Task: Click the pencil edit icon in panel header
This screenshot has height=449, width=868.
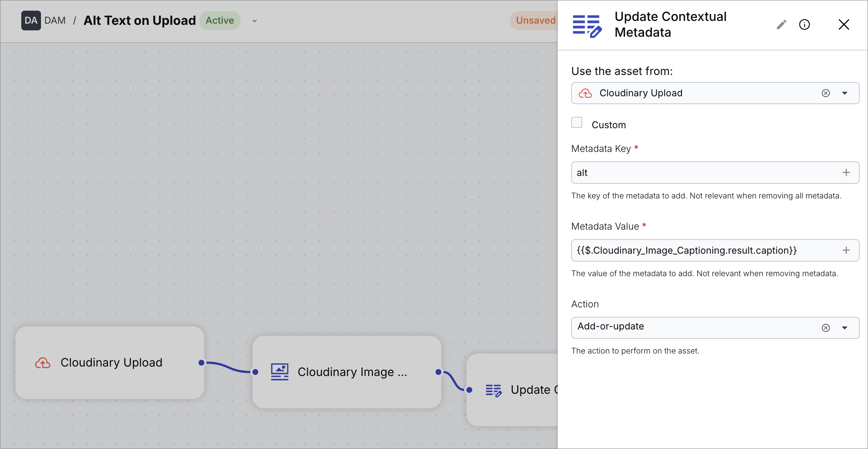Action: click(x=781, y=24)
